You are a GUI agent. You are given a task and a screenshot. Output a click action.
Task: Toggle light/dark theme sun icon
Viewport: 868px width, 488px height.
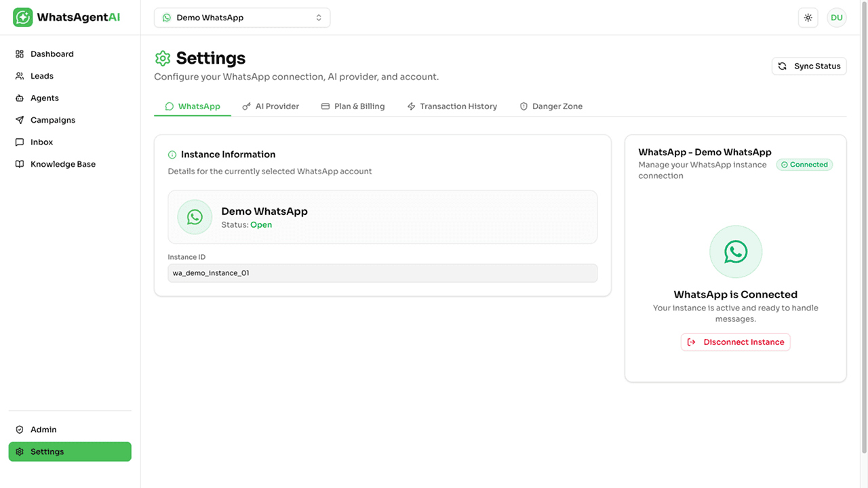click(x=808, y=18)
